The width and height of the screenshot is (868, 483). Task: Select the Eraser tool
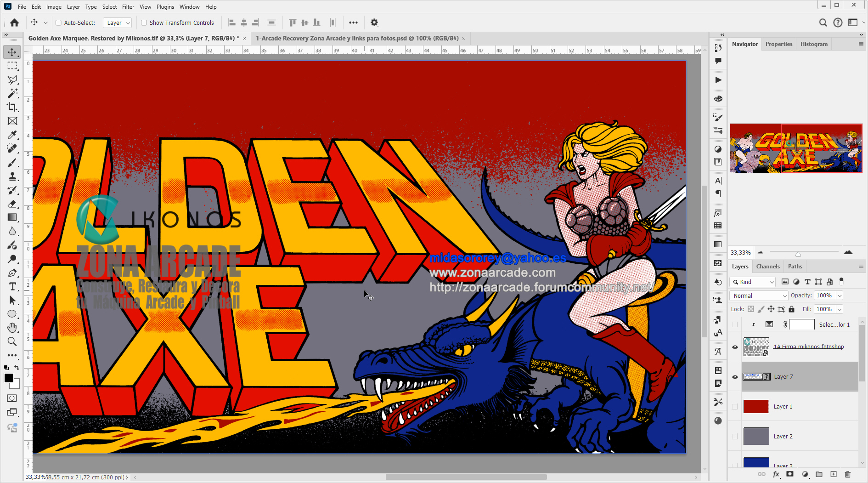[x=12, y=204]
